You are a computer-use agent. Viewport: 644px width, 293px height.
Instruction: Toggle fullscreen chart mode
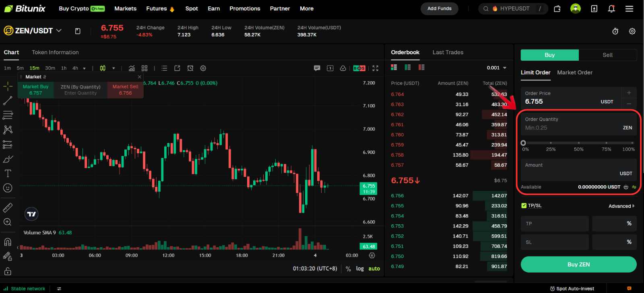(376, 68)
